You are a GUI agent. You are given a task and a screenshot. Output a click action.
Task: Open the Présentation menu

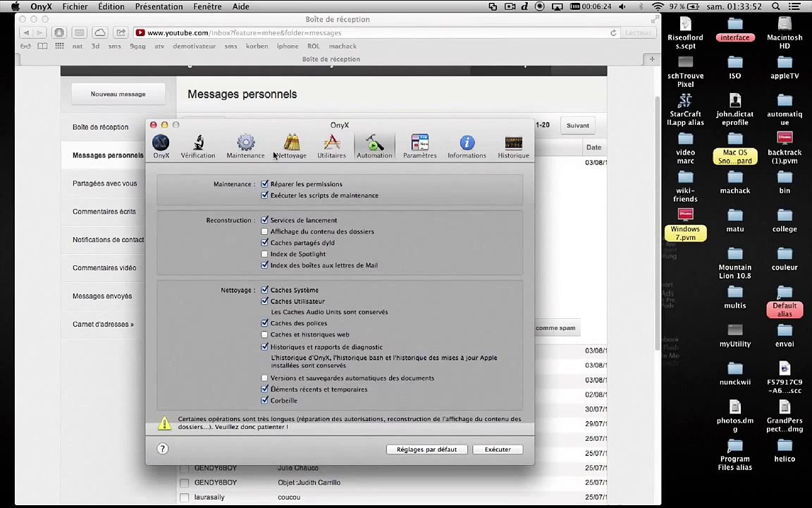click(159, 6)
